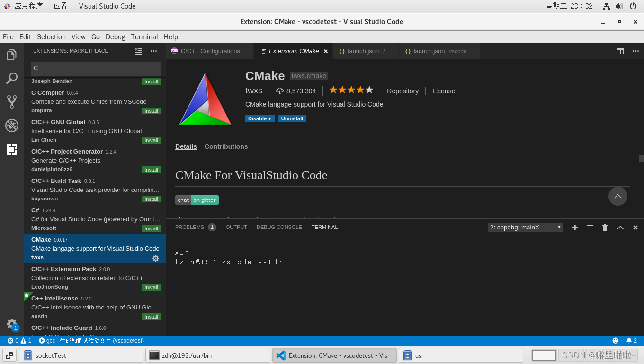Screen dimensions: 644x364
Task: Switch to C/C++ Configurations tab
Action: click(x=210, y=51)
